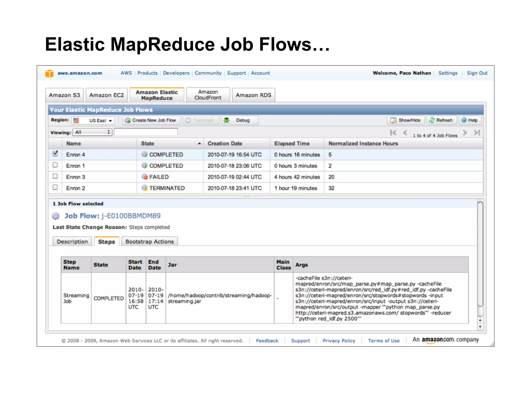This screenshot has width=532, height=399.
Task: Open the Description tab
Action: [72, 242]
